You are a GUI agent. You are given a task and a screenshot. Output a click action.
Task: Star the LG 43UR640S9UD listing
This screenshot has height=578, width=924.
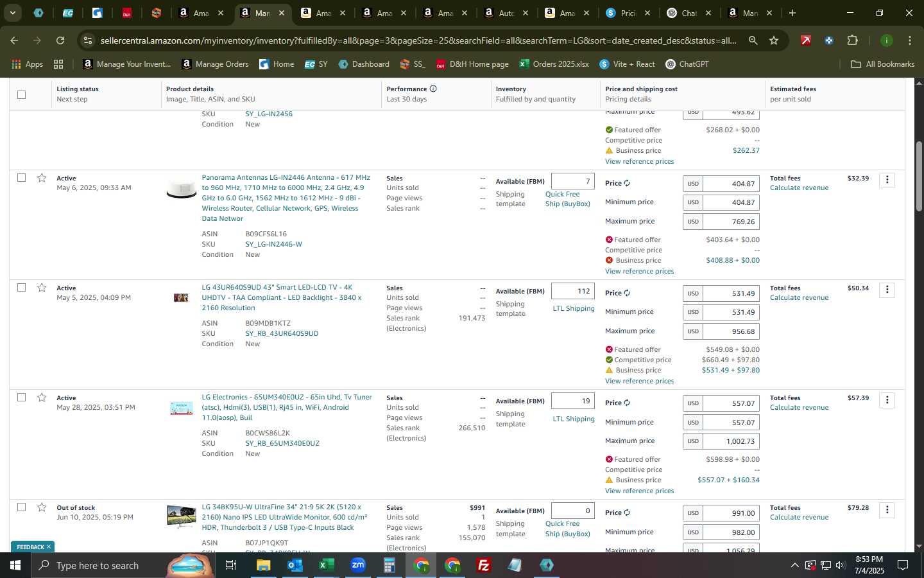point(42,288)
